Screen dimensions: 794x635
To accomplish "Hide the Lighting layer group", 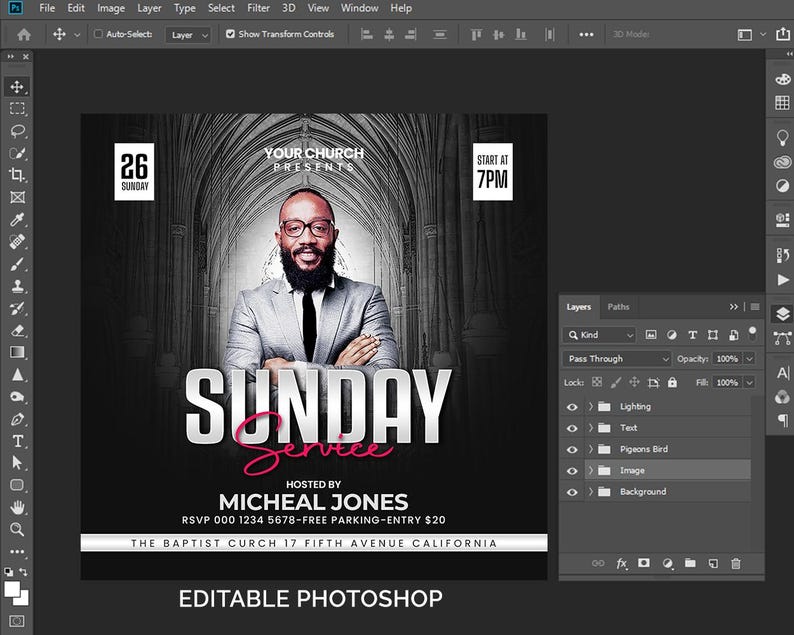I will tap(572, 407).
